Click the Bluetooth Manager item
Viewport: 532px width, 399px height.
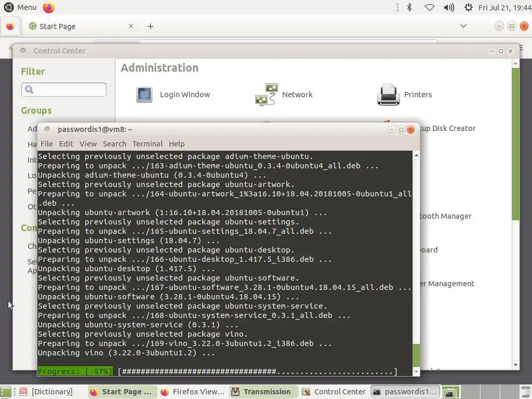coord(445,216)
